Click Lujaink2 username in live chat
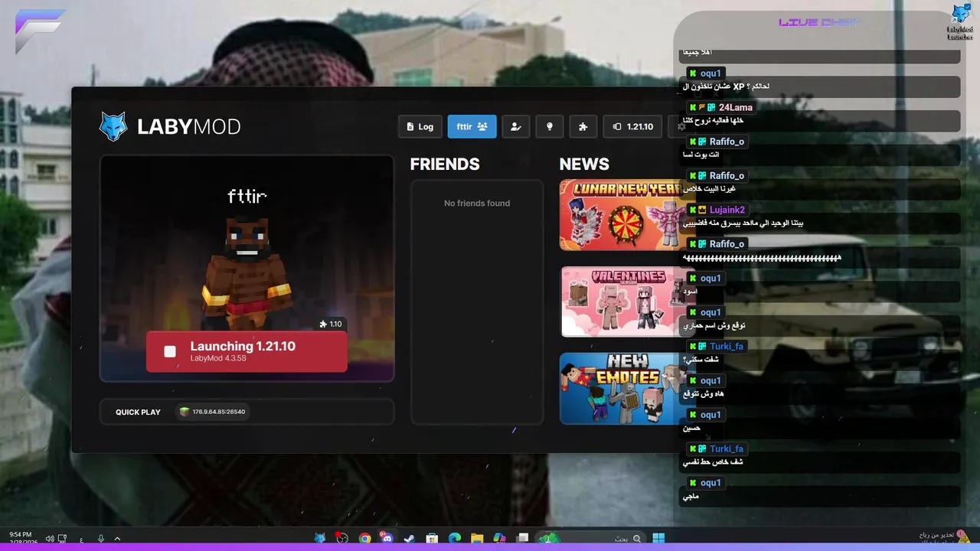The height and width of the screenshot is (551, 980). click(x=727, y=210)
